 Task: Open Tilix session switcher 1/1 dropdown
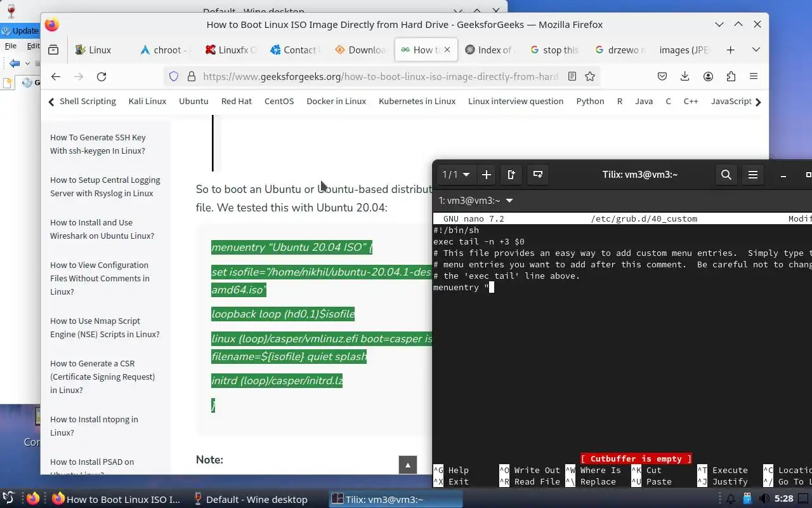pos(456,175)
